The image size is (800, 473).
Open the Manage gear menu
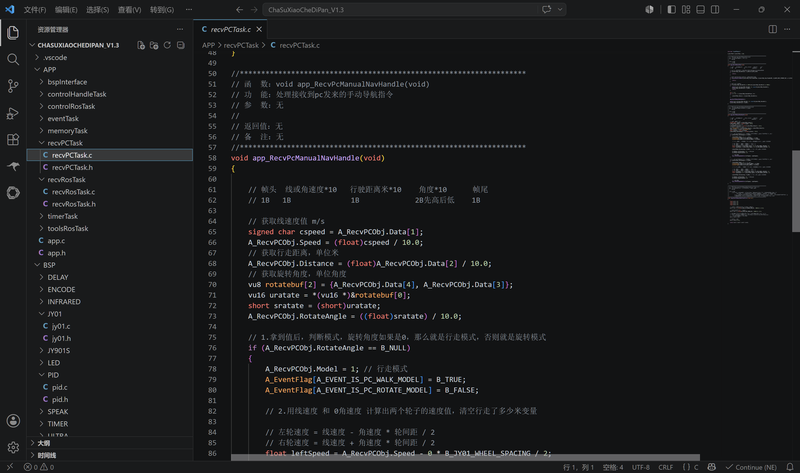tap(13, 447)
